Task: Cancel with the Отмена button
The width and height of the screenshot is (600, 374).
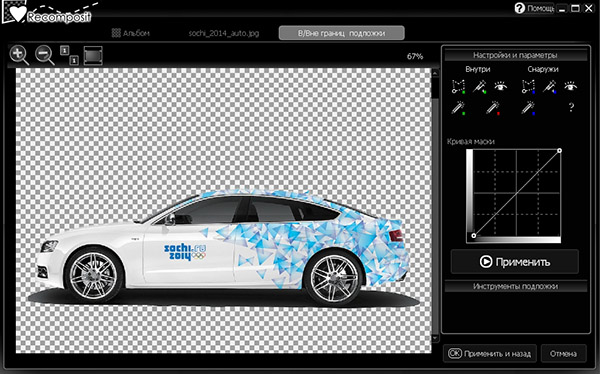Action: 563,354
